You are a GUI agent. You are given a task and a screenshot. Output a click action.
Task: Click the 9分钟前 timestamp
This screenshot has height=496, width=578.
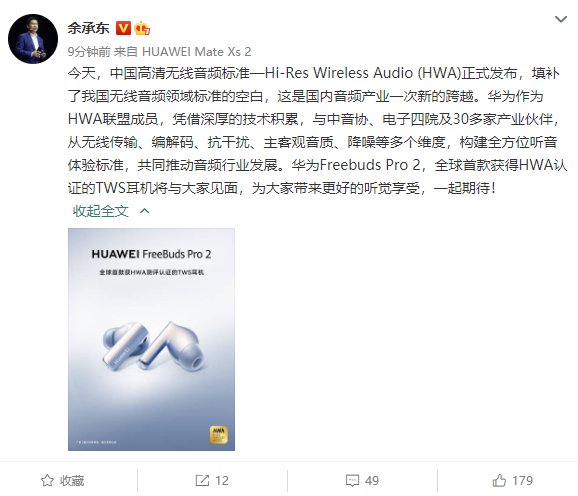[x=89, y=52]
